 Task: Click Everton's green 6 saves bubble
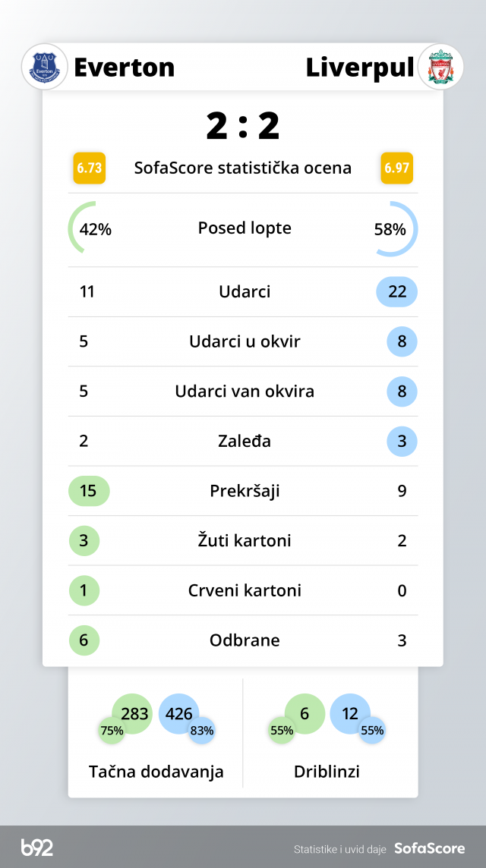(84, 640)
